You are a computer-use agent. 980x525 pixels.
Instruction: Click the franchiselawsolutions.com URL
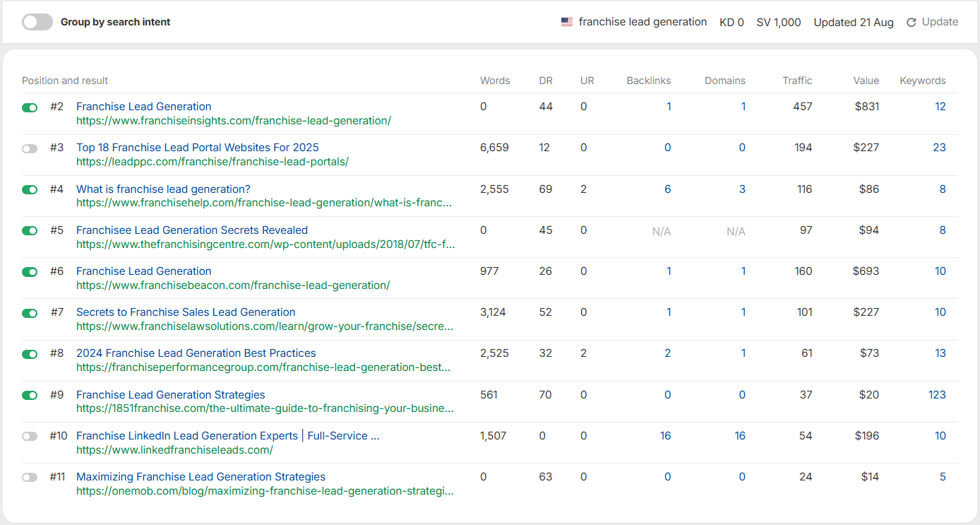(x=265, y=326)
